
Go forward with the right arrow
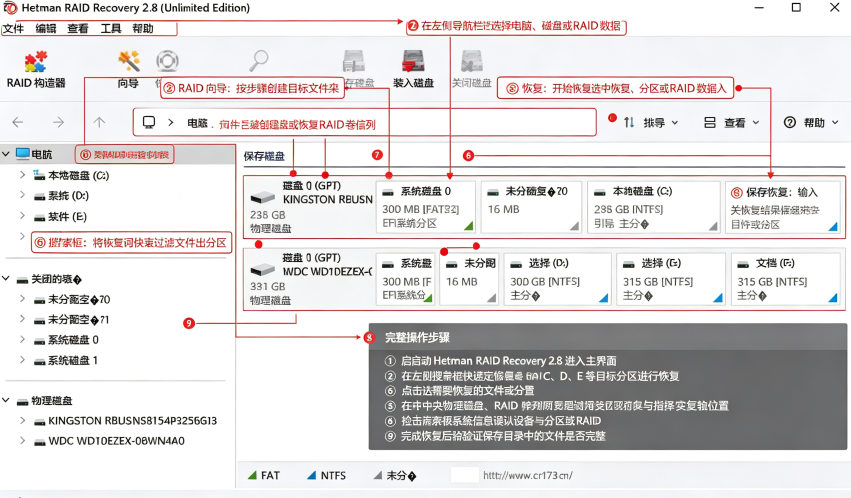click(59, 123)
